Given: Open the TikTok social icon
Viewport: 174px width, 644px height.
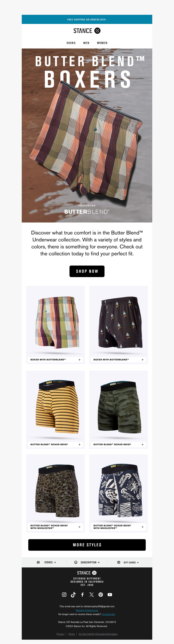Looking at the screenshot, I should coord(73,594).
